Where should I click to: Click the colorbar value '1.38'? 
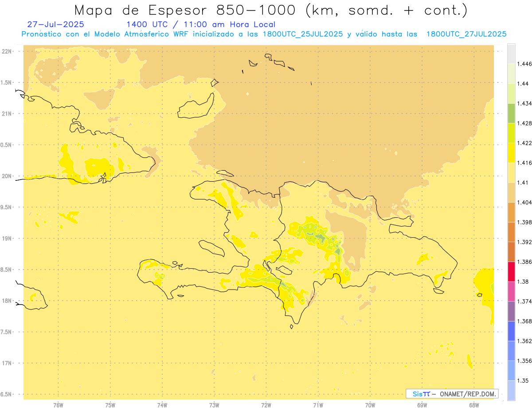(523, 282)
